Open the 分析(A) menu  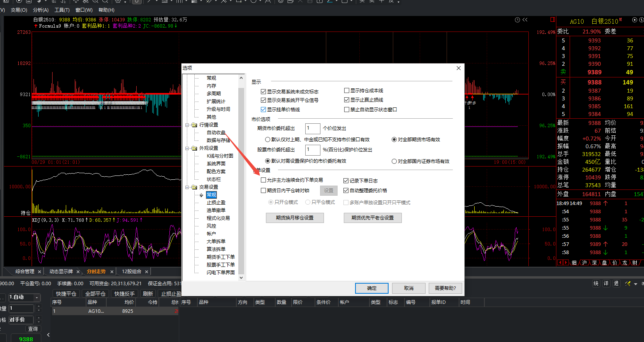(x=41, y=10)
